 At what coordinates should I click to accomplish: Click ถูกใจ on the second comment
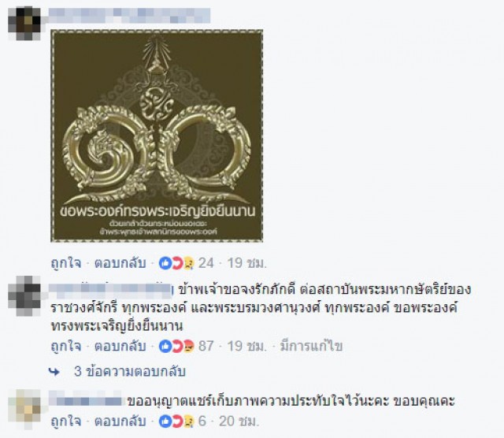pyautogui.click(x=66, y=346)
